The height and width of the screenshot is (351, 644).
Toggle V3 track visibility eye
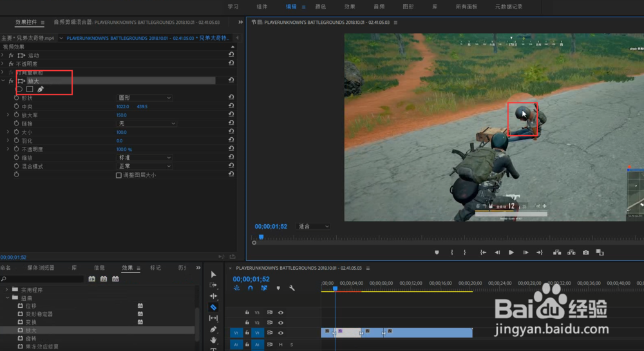pos(281,312)
